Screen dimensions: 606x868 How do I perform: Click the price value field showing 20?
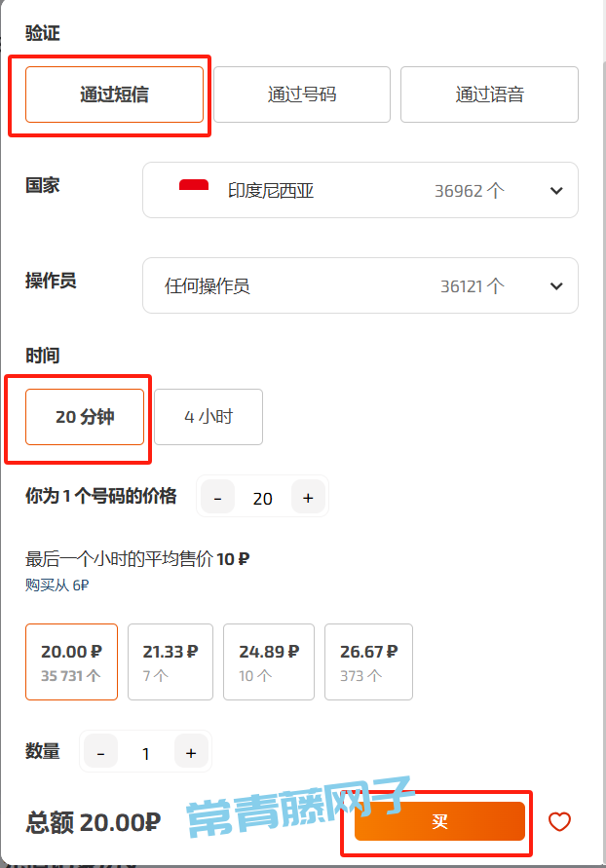262,498
